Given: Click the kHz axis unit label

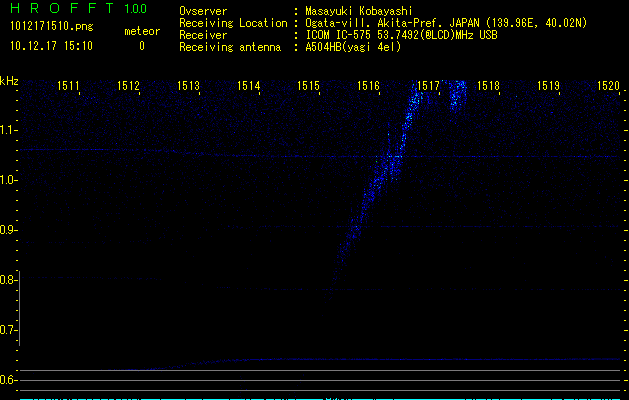Looking at the screenshot, I should (x=9, y=81).
